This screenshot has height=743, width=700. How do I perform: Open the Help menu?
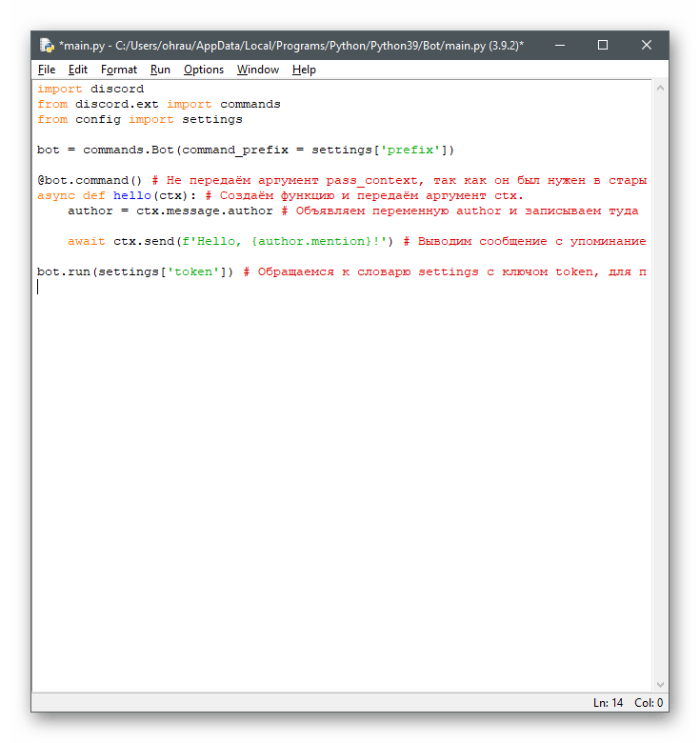tap(304, 70)
